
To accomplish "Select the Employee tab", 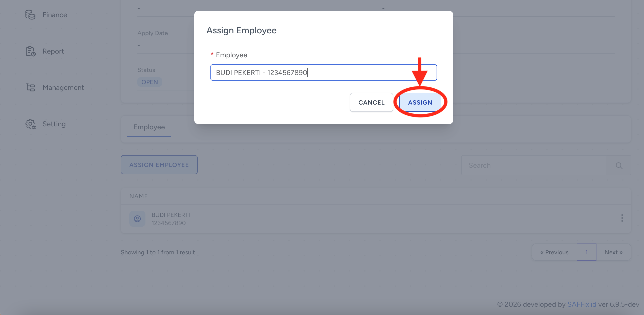I will (x=149, y=127).
